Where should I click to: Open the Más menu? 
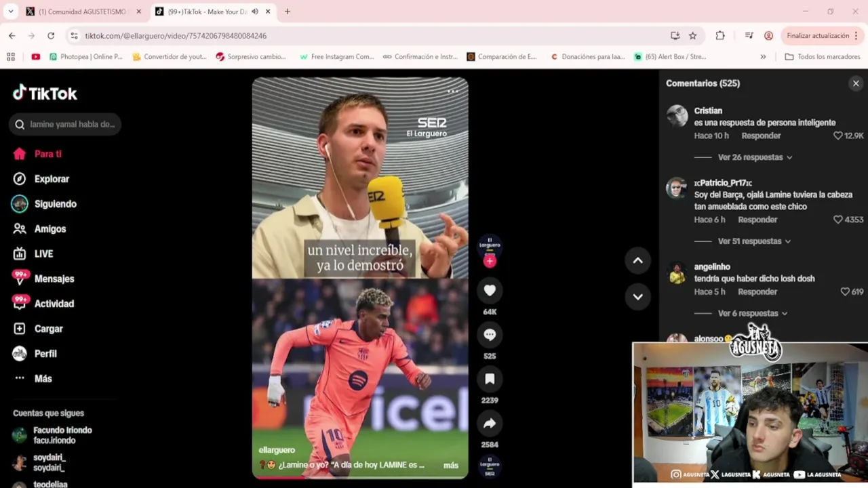click(33, 378)
